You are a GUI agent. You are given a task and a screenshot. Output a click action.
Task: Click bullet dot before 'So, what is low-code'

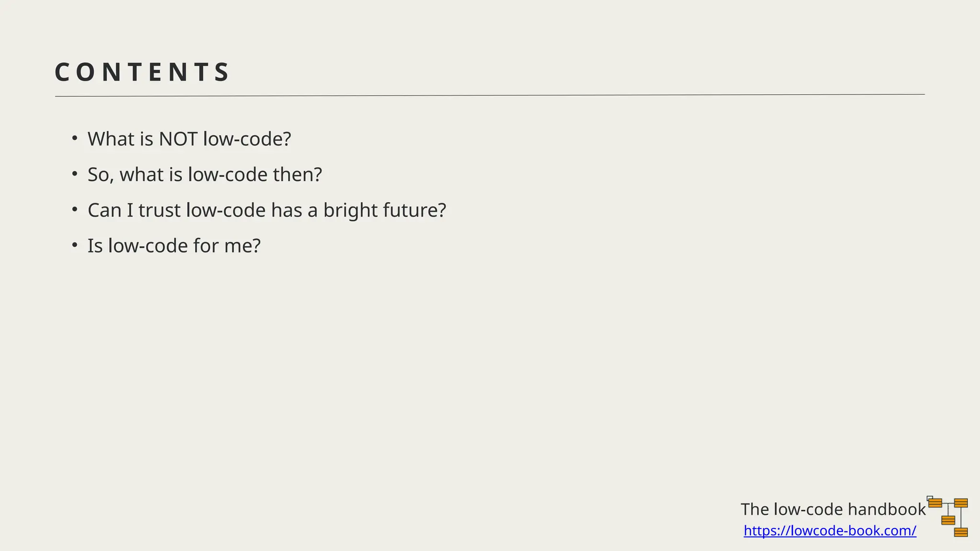pos(75,174)
